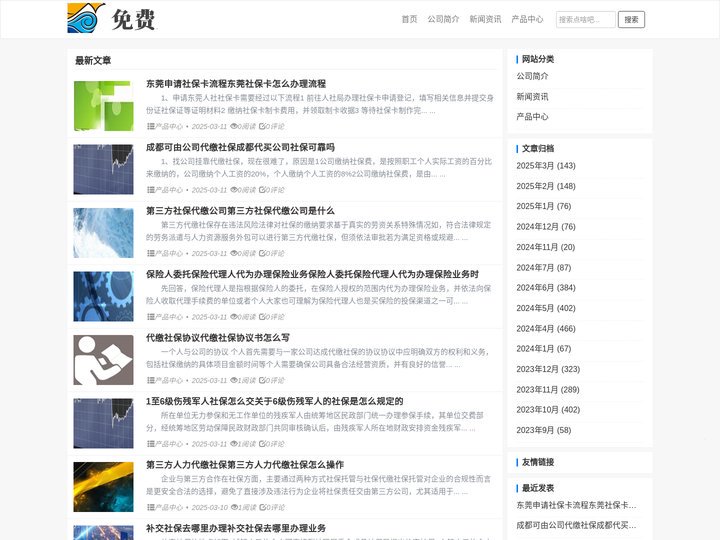Open archive 2024年6月 (384)
Screen dimensions: 720x540
point(546,287)
